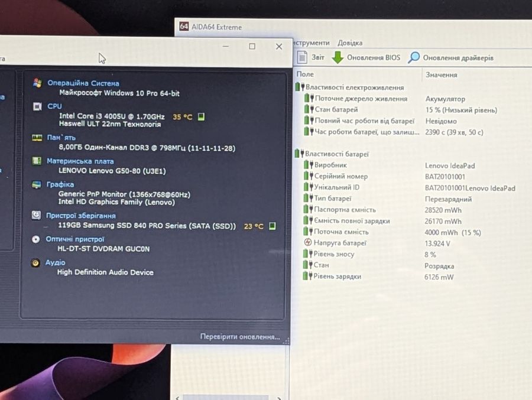Click Оновлення драйверів toolbar button

[450, 58]
